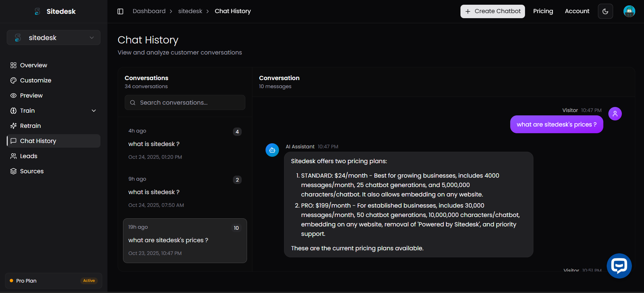Viewport: 644px width, 293px height.
Task: Open the Overview page
Action: (34, 65)
